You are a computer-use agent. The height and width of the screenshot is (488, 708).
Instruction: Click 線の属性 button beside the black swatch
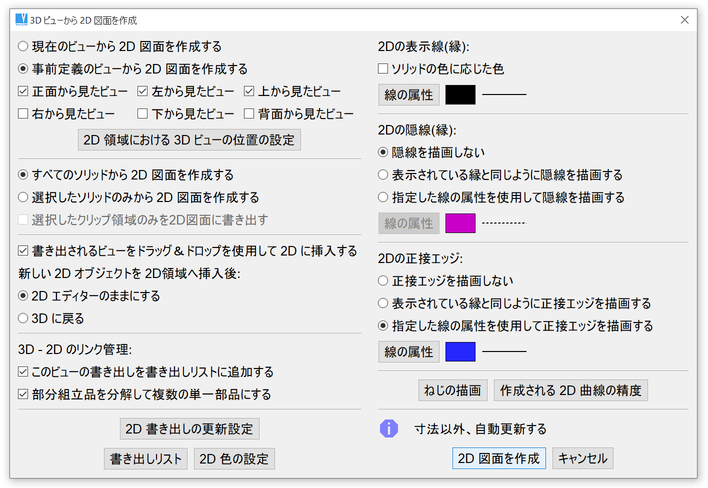[x=408, y=95]
